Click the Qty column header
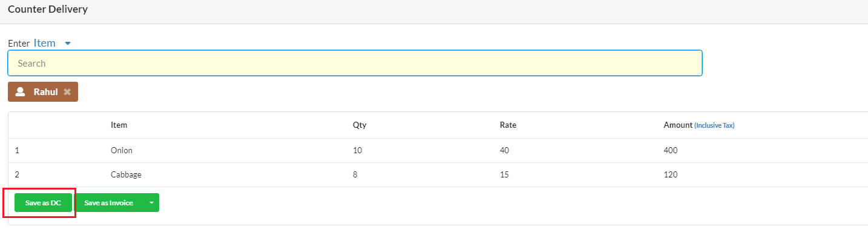The height and width of the screenshot is (238, 868). (x=360, y=125)
